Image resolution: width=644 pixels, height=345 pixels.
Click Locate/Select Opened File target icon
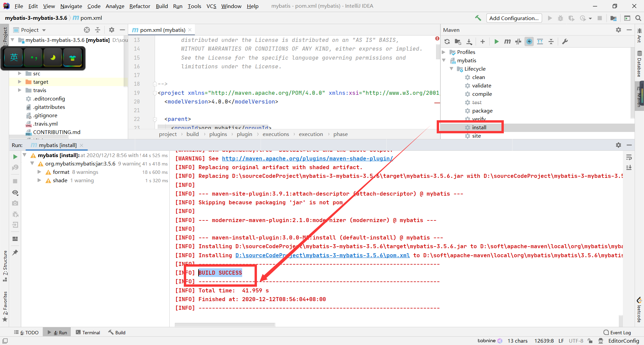(87, 30)
